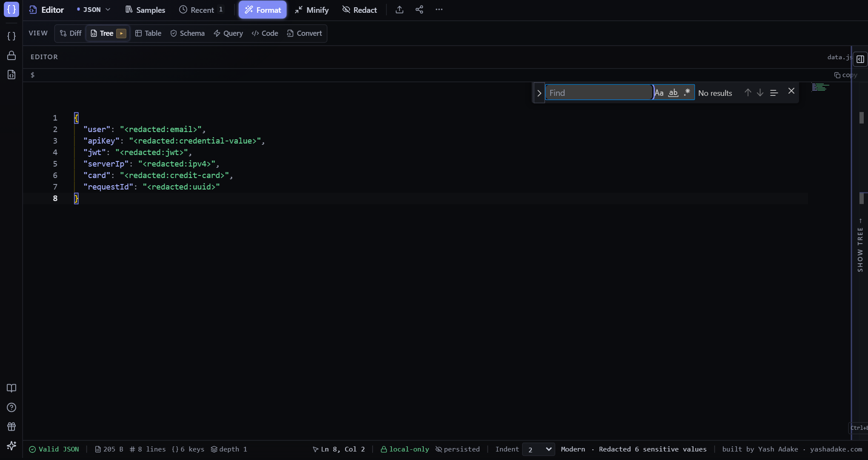
Task: Toggle regular expression search
Action: click(x=687, y=92)
